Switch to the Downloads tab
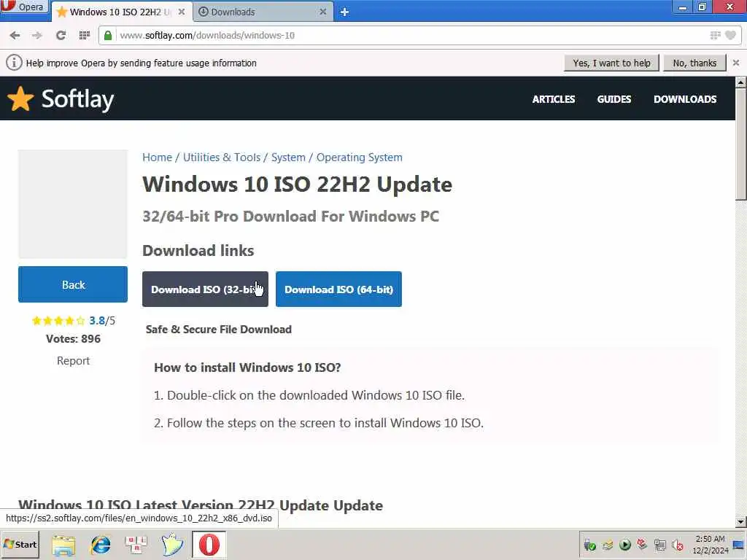The width and height of the screenshot is (747, 560). point(263,12)
